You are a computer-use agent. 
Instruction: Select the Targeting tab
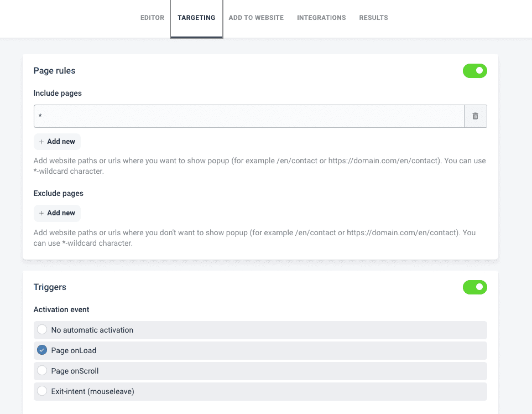click(x=196, y=18)
